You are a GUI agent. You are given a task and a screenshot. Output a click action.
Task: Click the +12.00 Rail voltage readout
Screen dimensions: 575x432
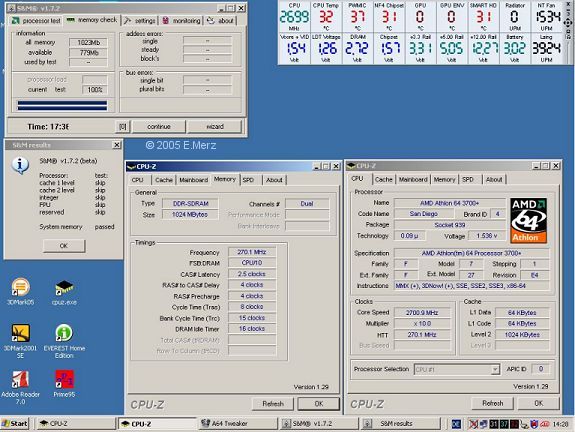pyautogui.click(x=483, y=48)
